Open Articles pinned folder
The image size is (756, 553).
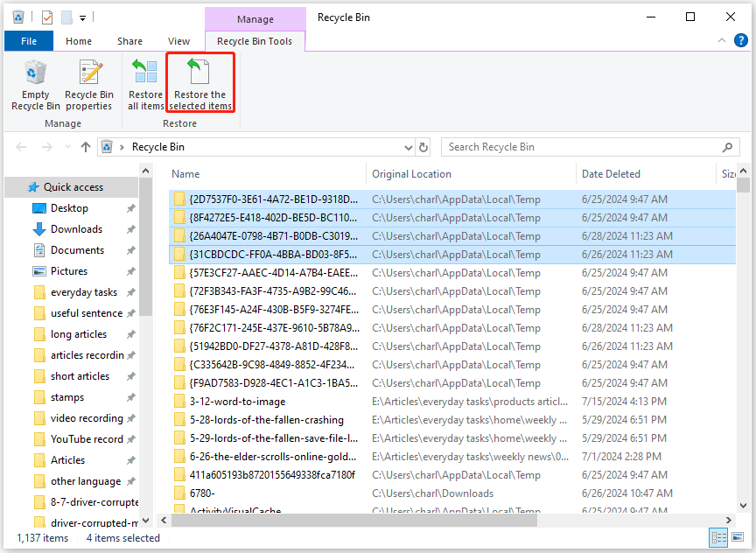click(x=67, y=460)
